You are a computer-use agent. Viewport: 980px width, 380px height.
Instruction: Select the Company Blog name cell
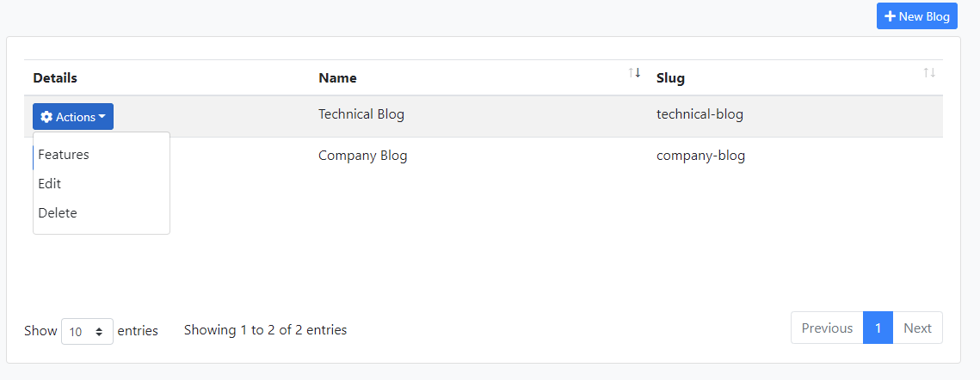(363, 156)
